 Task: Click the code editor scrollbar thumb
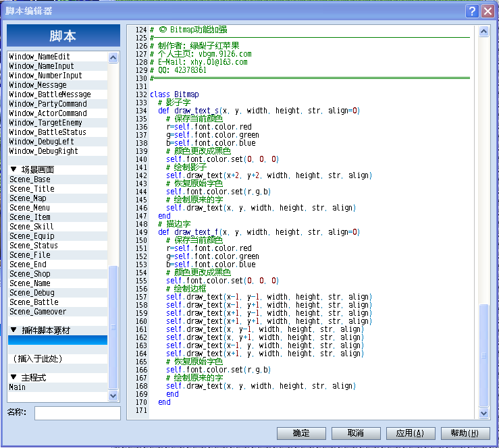click(x=483, y=355)
